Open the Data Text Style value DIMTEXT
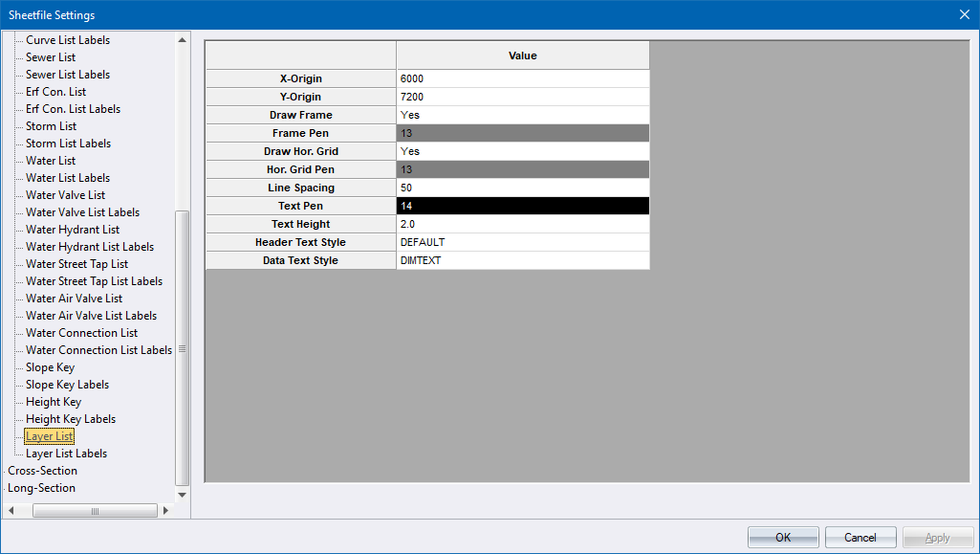This screenshot has width=980, height=554. click(522, 260)
